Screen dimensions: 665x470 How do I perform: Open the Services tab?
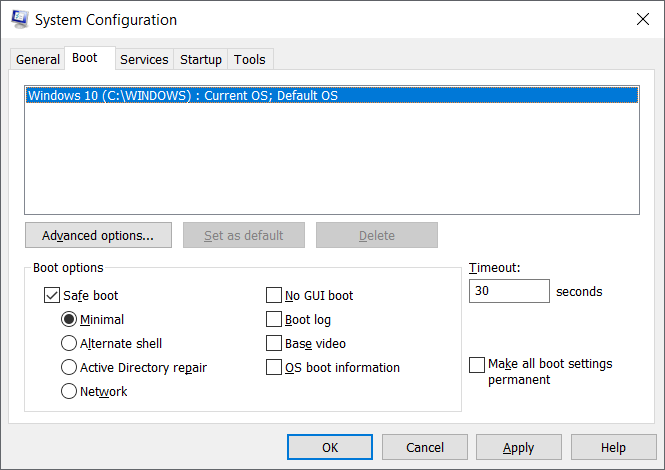coord(144,60)
